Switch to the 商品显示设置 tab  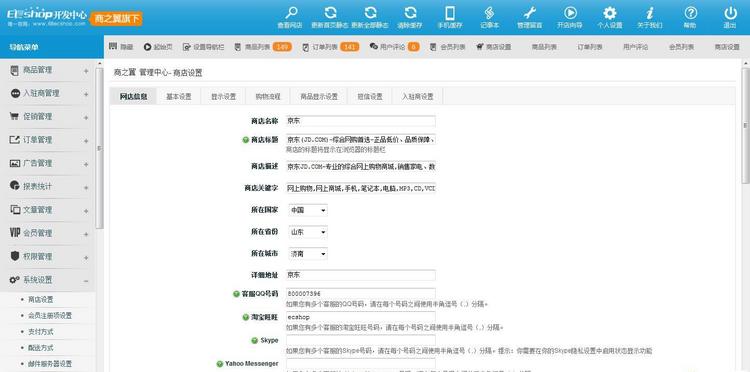(x=319, y=96)
